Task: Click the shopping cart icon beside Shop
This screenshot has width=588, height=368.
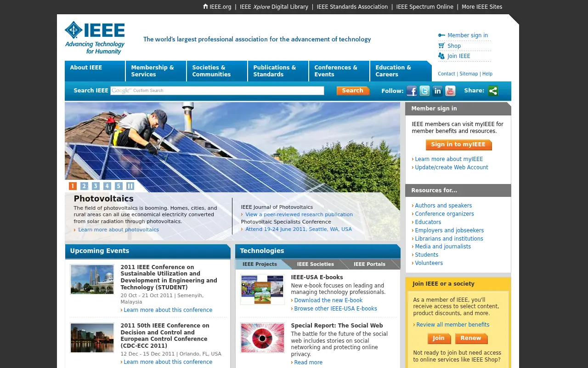Action: coord(441,46)
